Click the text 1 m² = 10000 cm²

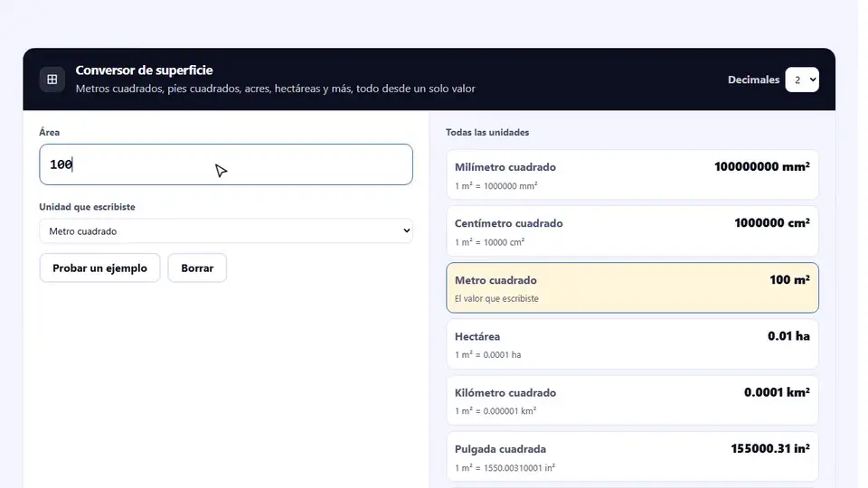489,242
